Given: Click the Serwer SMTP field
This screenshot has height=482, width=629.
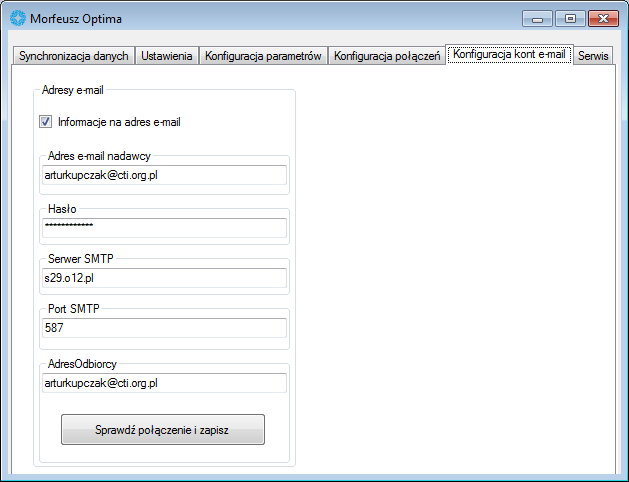Looking at the screenshot, I should tap(164, 278).
